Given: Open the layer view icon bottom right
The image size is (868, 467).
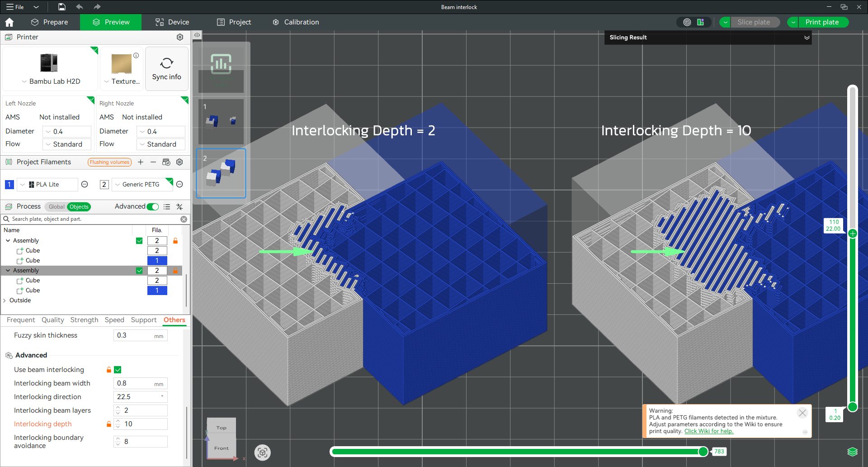Looking at the screenshot, I should coord(852,452).
